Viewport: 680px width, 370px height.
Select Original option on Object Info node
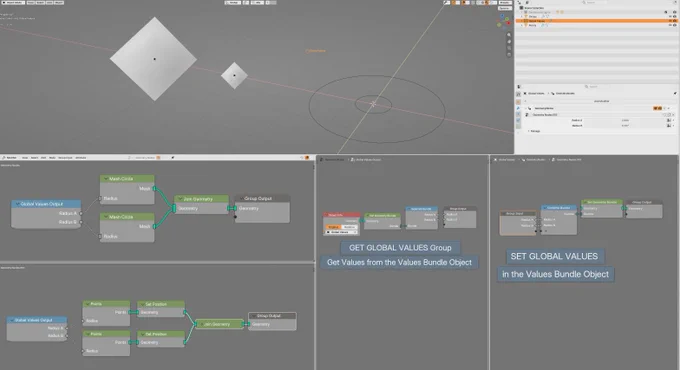click(x=333, y=227)
